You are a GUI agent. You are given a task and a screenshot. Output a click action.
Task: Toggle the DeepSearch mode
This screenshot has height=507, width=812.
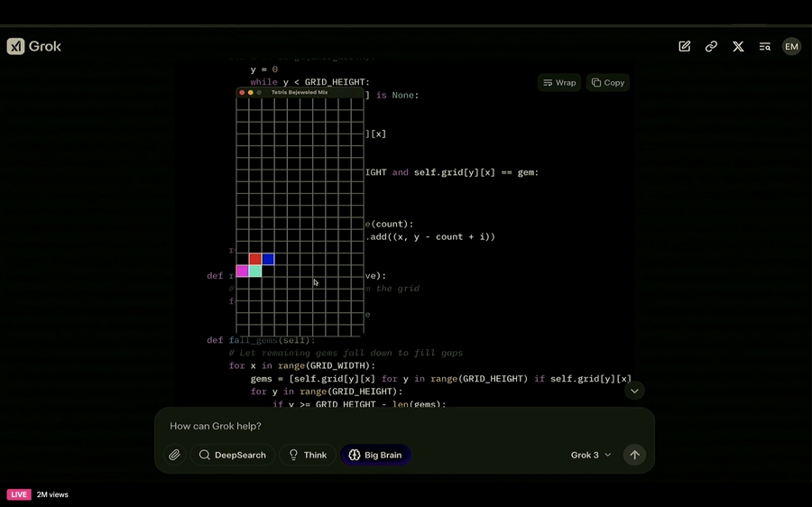(x=233, y=455)
